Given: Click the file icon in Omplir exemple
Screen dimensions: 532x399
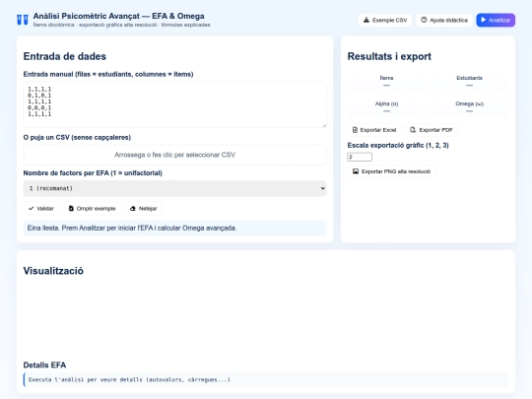Looking at the screenshot, I should point(71,208).
